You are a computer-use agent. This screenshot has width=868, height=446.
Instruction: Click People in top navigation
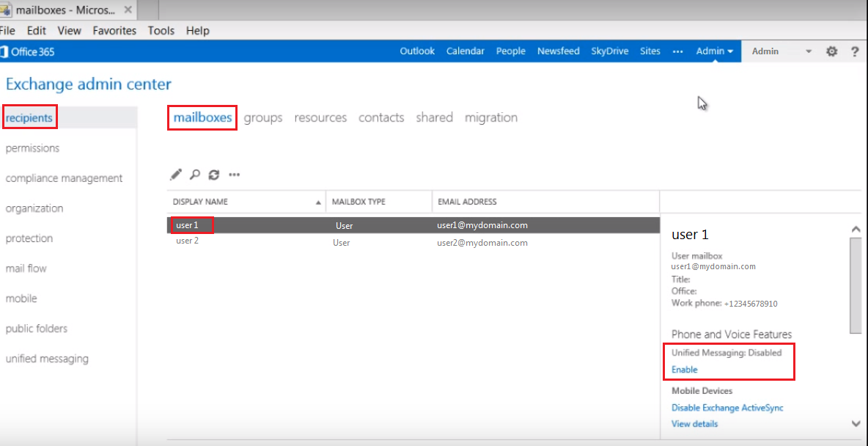click(x=511, y=51)
